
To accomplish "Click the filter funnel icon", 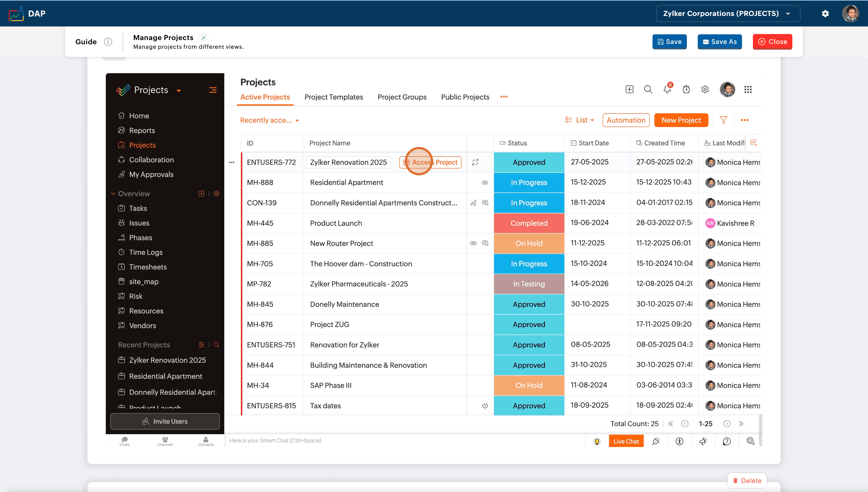I will point(723,120).
